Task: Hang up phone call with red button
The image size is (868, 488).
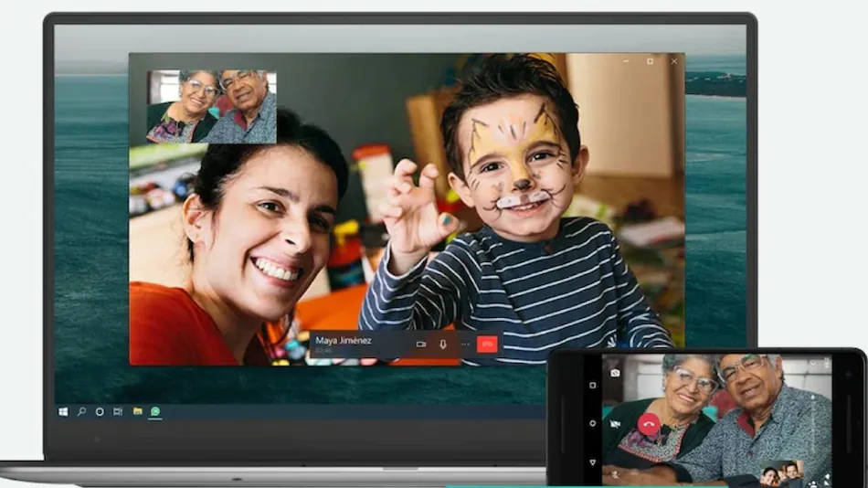Action: 650,422
